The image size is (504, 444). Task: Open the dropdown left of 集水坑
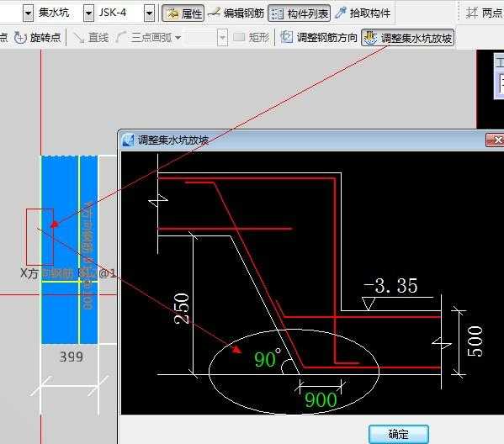(x=29, y=13)
